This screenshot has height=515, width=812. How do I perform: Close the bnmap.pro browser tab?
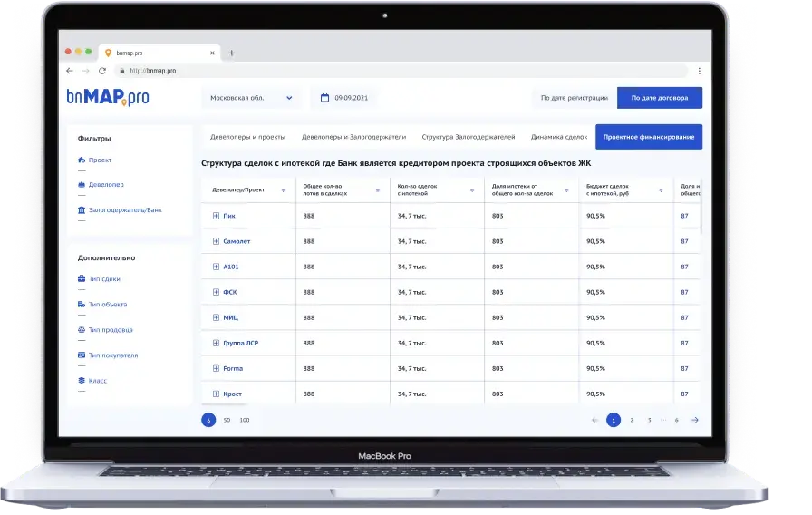point(212,53)
